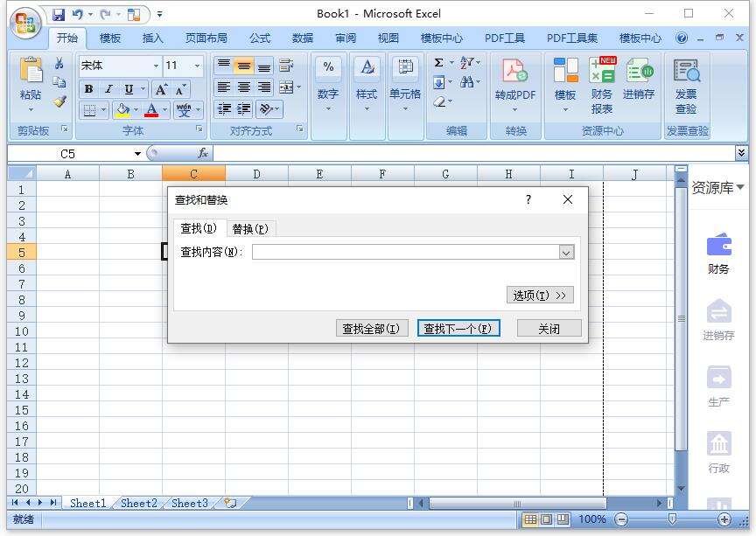
Task: Switch to the 数据 ribbon tab
Action: 303,38
